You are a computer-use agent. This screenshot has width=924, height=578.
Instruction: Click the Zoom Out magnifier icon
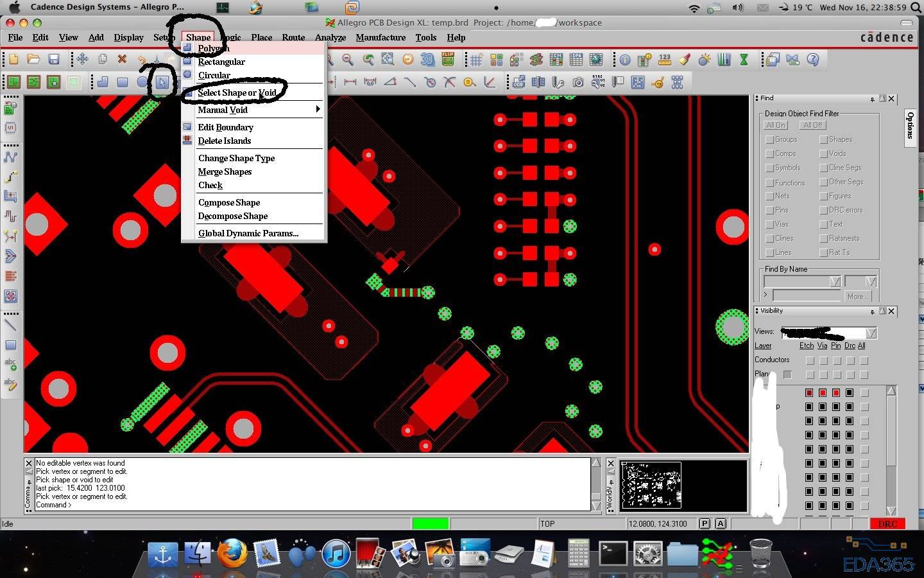click(x=348, y=60)
